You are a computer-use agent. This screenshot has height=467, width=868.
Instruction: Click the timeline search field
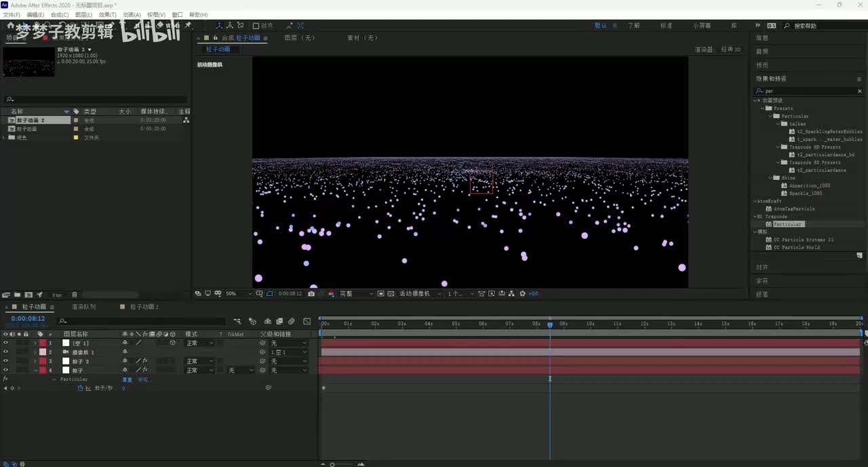[142, 321]
